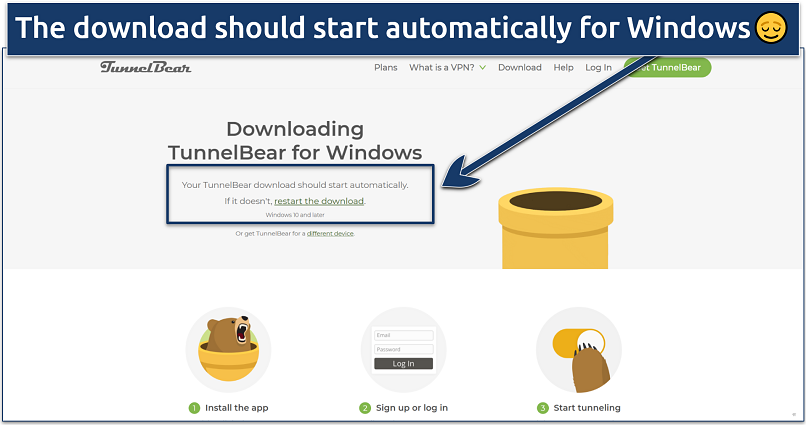Click the Start tunneling label
This screenshot has width=806, height=425.
point(587,408)
